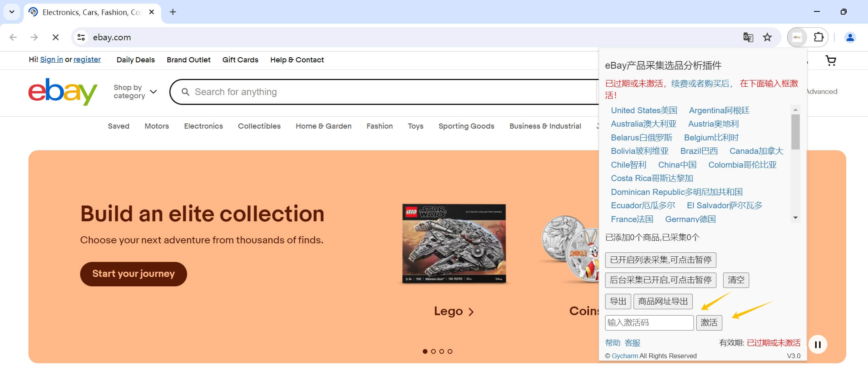Viewport: 868px width, 368px height.
Task: Select Brazil巴西 in the plugin list
Action: [x=699, y=151]
